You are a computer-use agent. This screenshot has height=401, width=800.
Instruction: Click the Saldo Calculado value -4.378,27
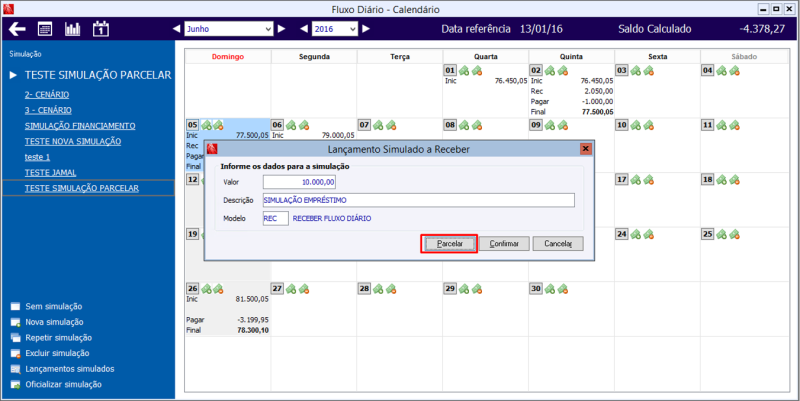tap(762, 29)
